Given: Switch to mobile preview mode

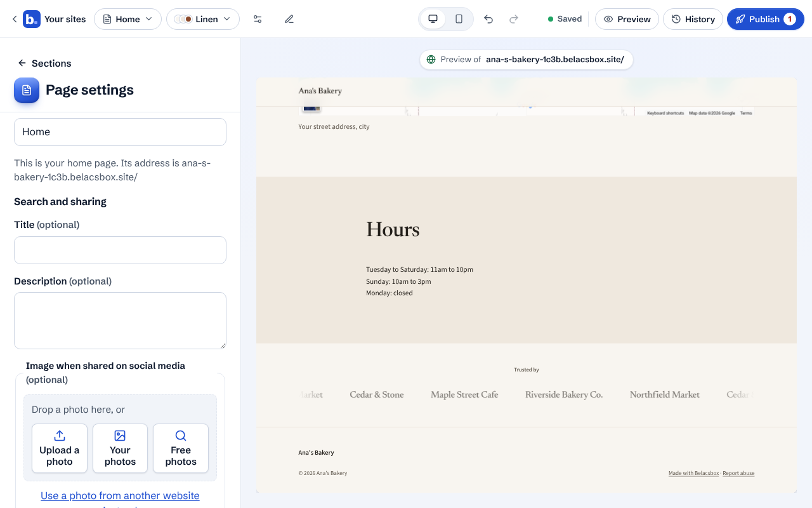Looking at the screenshot, I should tap(459, 19).
